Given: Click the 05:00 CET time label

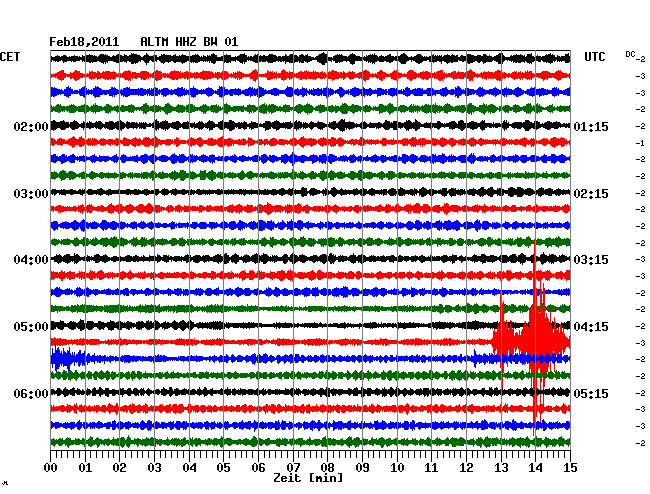Looking at the screenshot, I should point(31,327).
